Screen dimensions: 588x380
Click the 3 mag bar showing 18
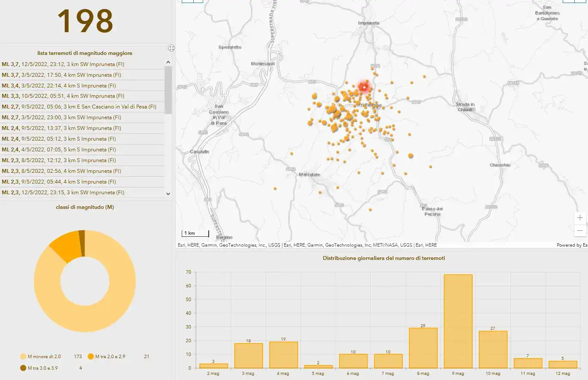pyautogui.click(x=248, y=356)
